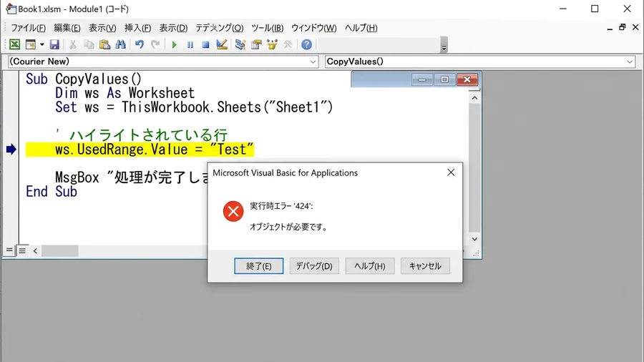This screenshot has width=644, height=362.
Task: Click the vertical scrollbar up arrow
Action: tap(474, 98)
